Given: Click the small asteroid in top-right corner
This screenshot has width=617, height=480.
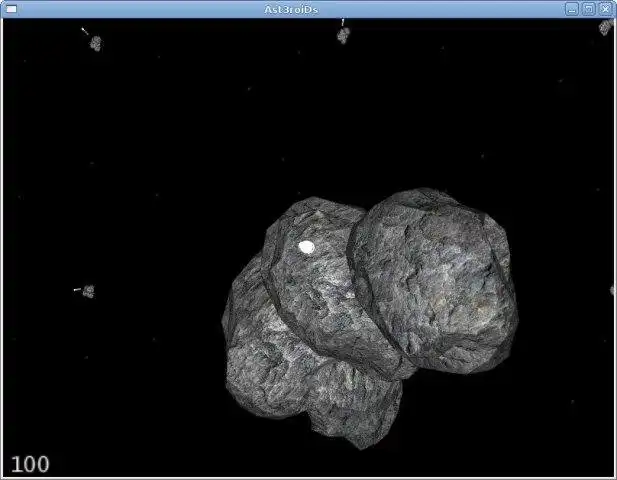Looking at the screenshot, I should 606,27.
